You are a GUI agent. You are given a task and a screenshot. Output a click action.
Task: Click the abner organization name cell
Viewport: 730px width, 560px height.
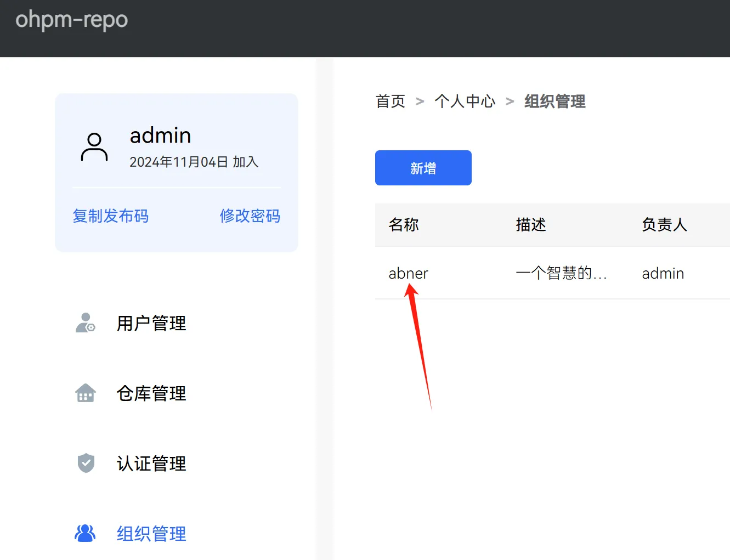[x=408, y=273]
